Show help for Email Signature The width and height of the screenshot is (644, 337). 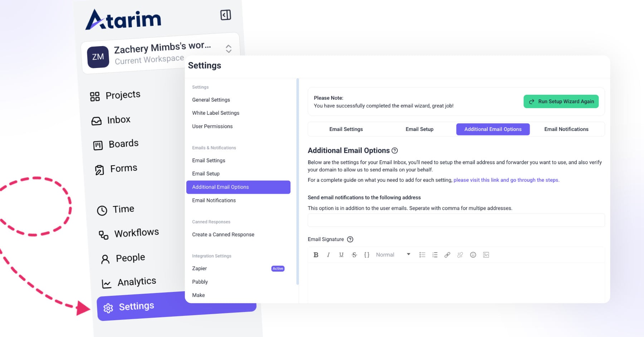point(350,239)
